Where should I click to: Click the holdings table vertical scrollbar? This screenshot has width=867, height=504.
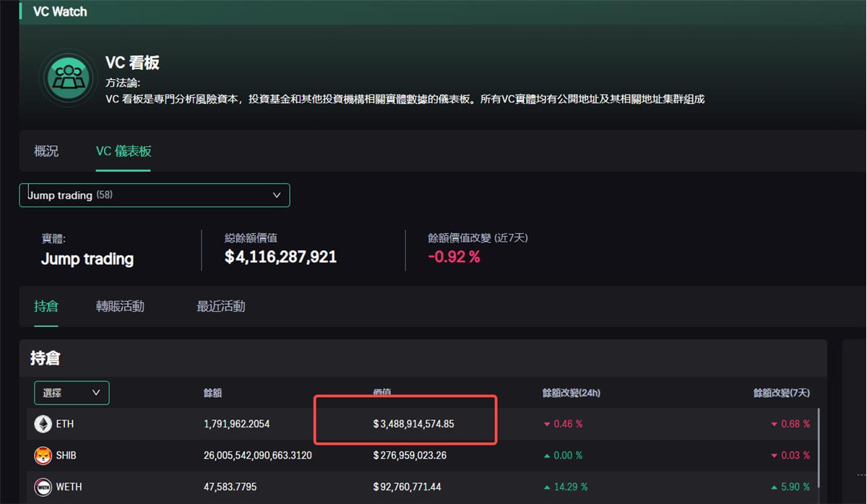coord(818,448)
